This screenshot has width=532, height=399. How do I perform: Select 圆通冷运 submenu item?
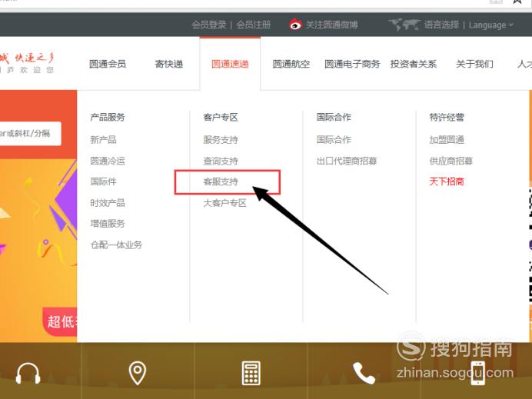click(108, 161)
